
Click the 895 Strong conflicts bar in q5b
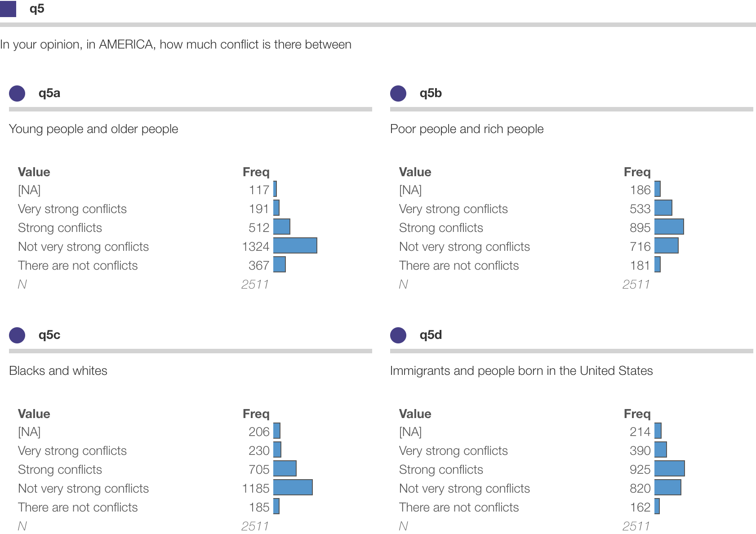pyautogui.click(x=669, y=227)
